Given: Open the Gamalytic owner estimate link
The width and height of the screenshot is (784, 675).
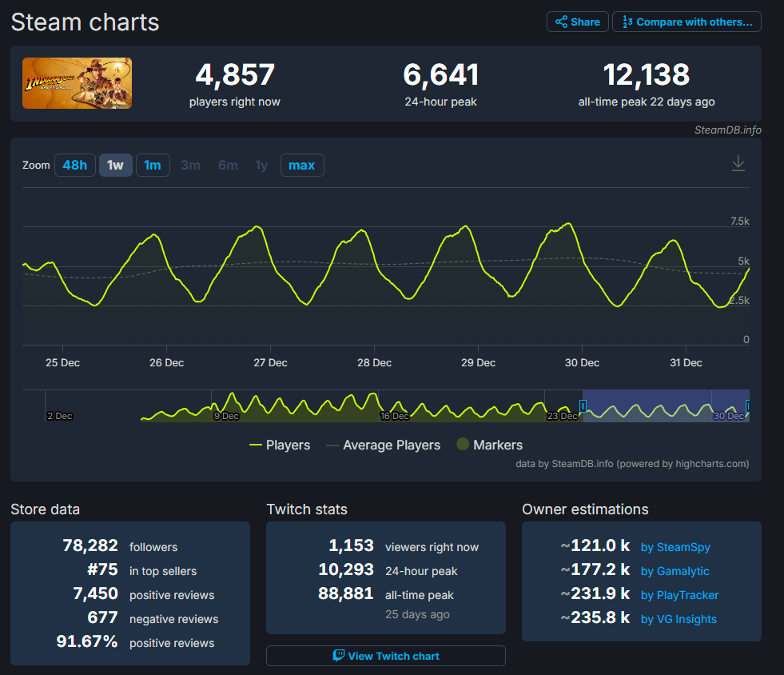Looking at the screenshot, I should (x=675, y=571).
